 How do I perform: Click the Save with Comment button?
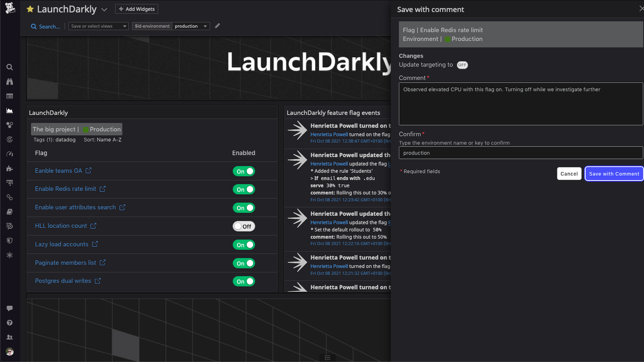click(613, 173)
